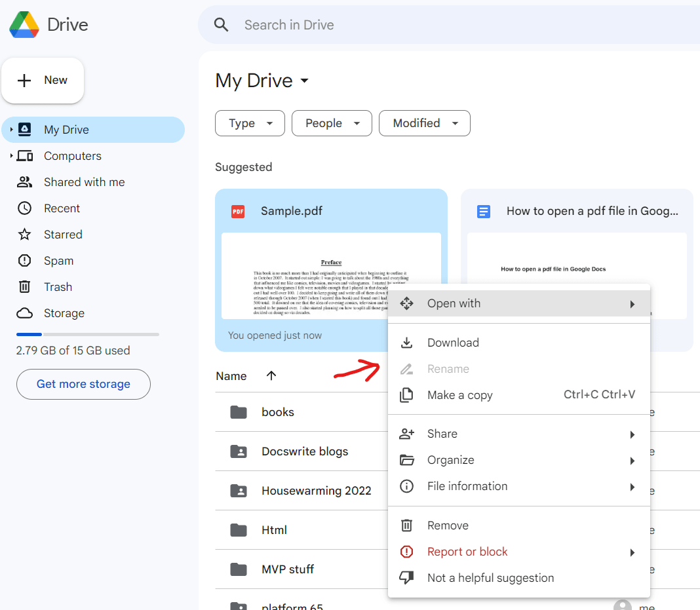Image resolution: width=700 pixels, height=610 pixels.
Task: Click the Google Drive logo
Action: coord(25,24)
